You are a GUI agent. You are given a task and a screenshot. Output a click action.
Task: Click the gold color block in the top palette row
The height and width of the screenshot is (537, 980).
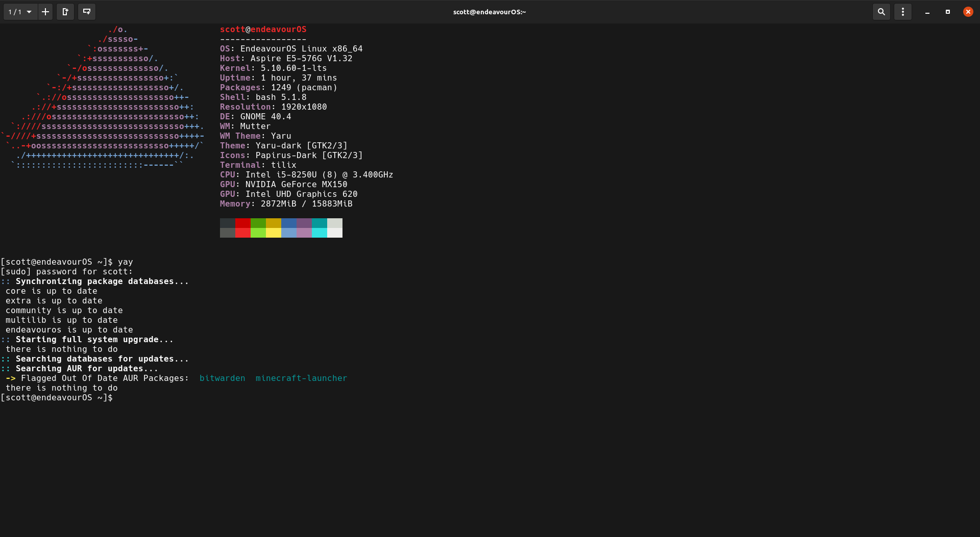pos(274,223)
